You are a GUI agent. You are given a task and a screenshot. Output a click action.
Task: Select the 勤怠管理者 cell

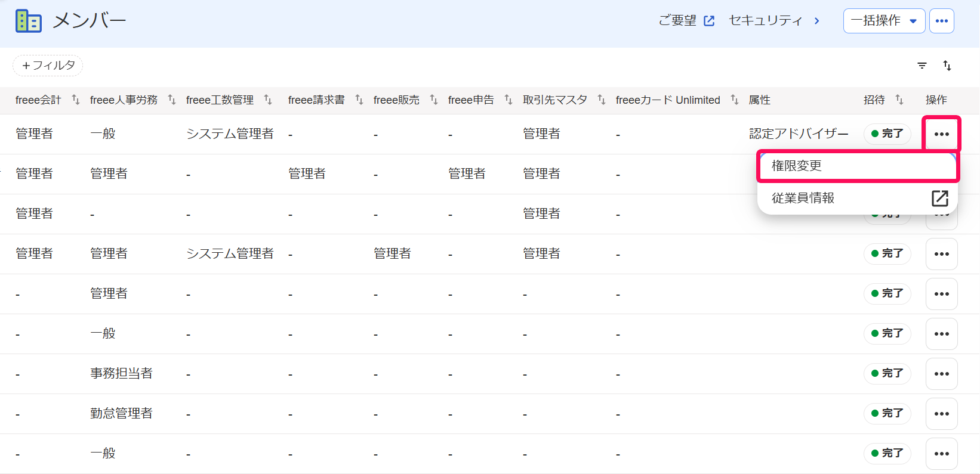[x=121, y=413]
